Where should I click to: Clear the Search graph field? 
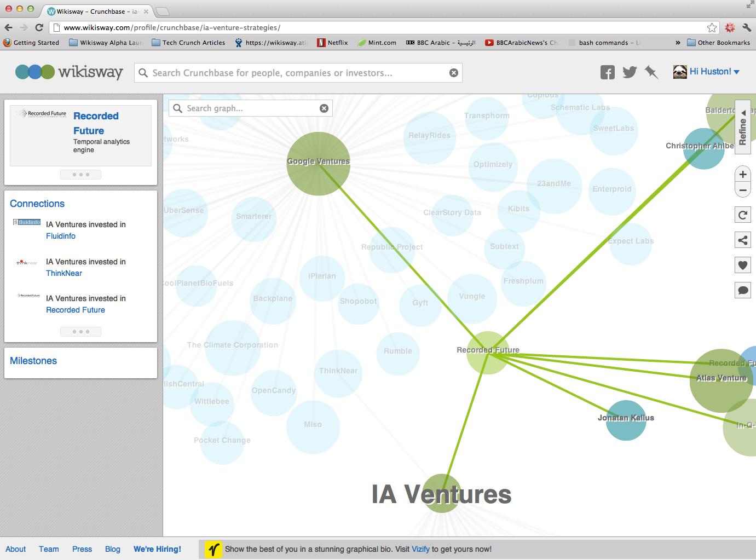[x=324, y=108]
